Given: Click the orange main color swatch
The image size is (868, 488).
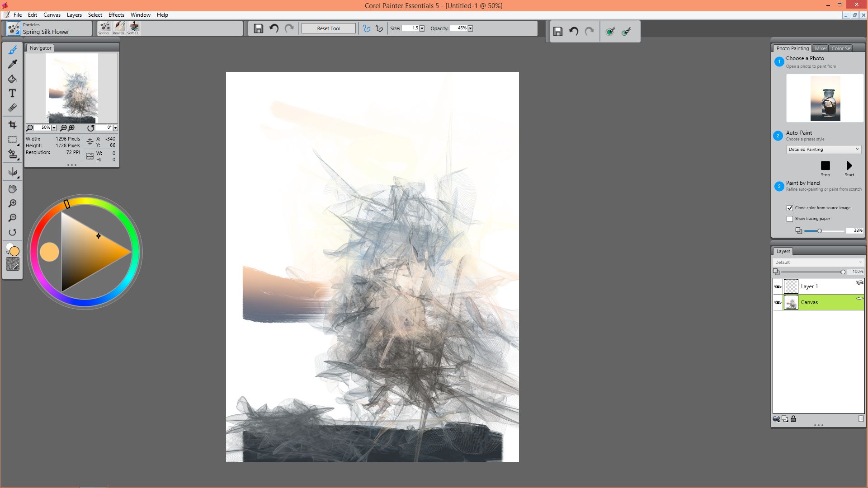Looking at the screenshot, I should 14,251.
